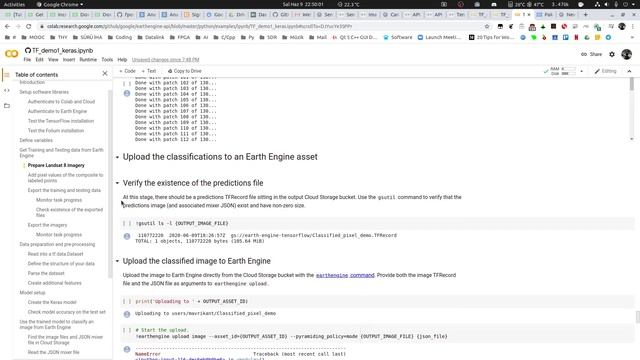Add a new Text cell
The height and width of the screenshot is (360, 640).
point(149,71)
